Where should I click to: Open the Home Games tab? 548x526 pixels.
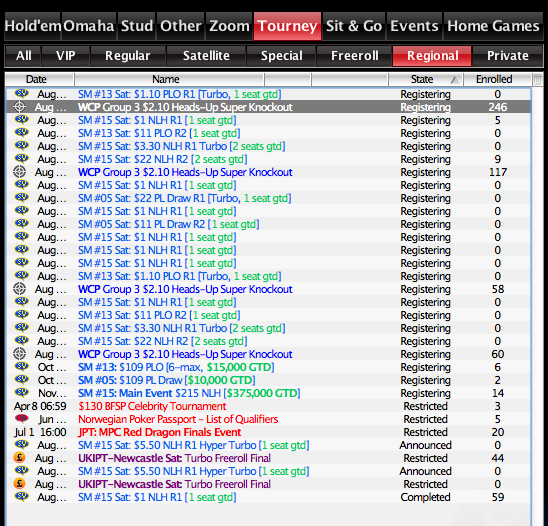click(x=493, y=26)
